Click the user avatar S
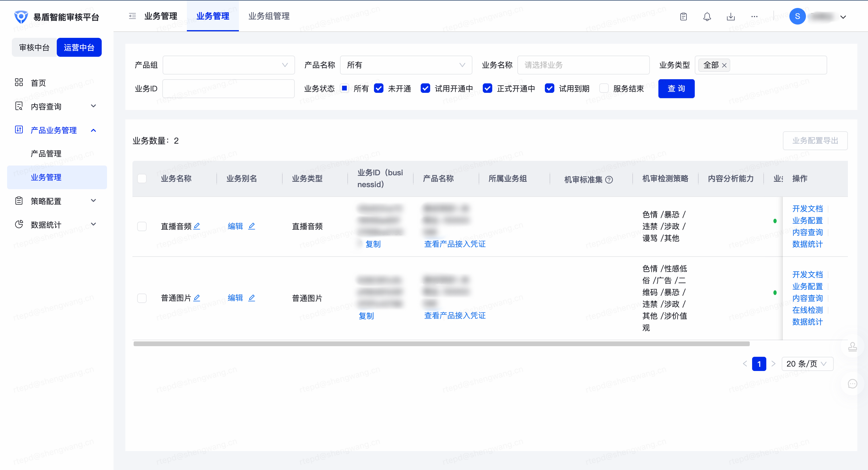 click(797, 16)
